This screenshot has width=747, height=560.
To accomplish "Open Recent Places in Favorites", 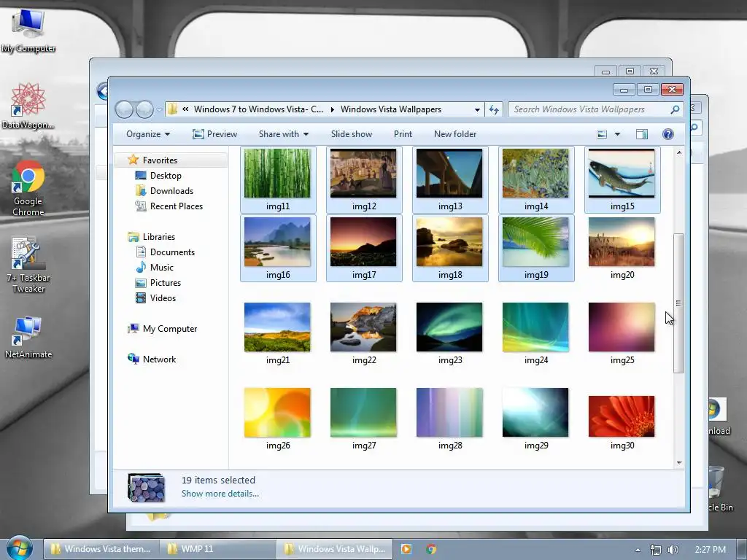I will [177, 206].
